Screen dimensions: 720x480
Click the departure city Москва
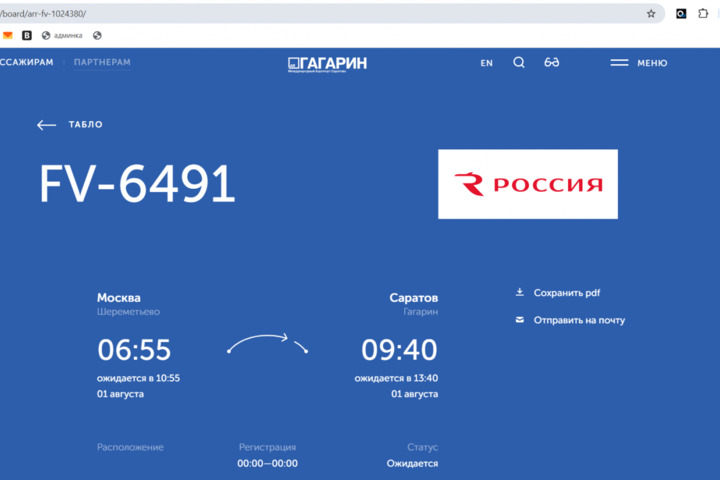pyautogui.click(x=118, y=298)
